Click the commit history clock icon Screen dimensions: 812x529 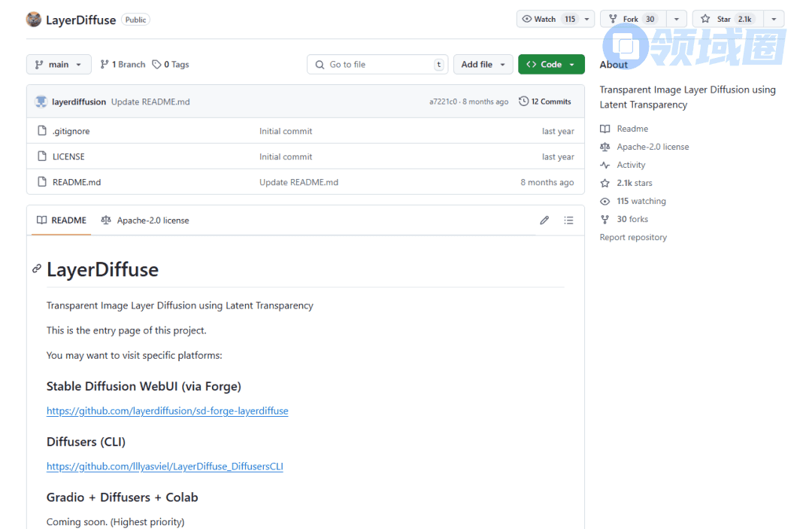(523, 102)
